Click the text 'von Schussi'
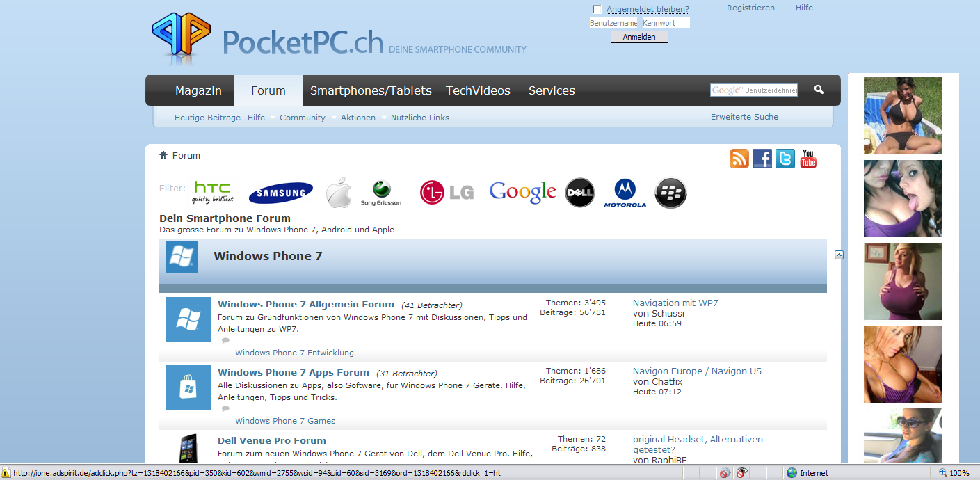This screenshot has width=980, height=480. (658, 314)
